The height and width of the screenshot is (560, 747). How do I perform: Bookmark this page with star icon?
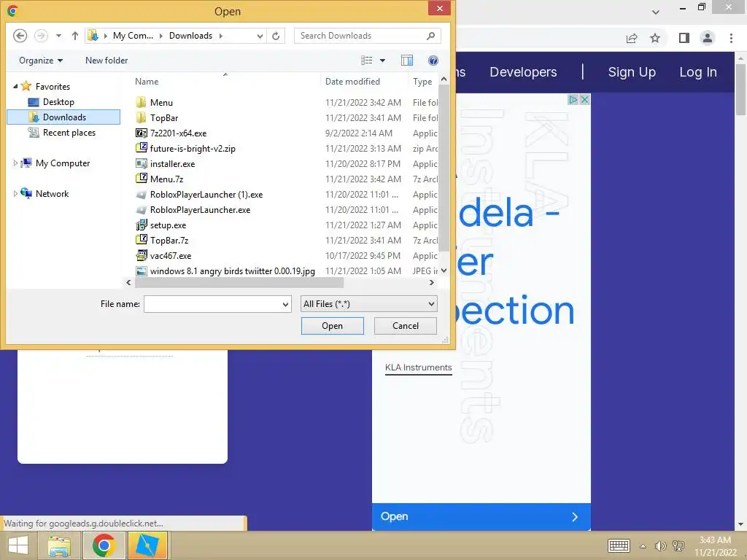tap(655, 38)
